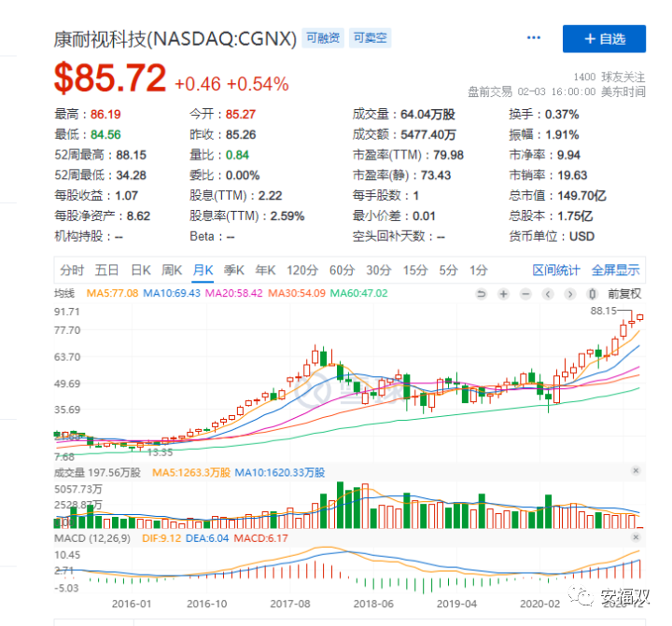Choose the 30分 interval tab

coord(378,271)
